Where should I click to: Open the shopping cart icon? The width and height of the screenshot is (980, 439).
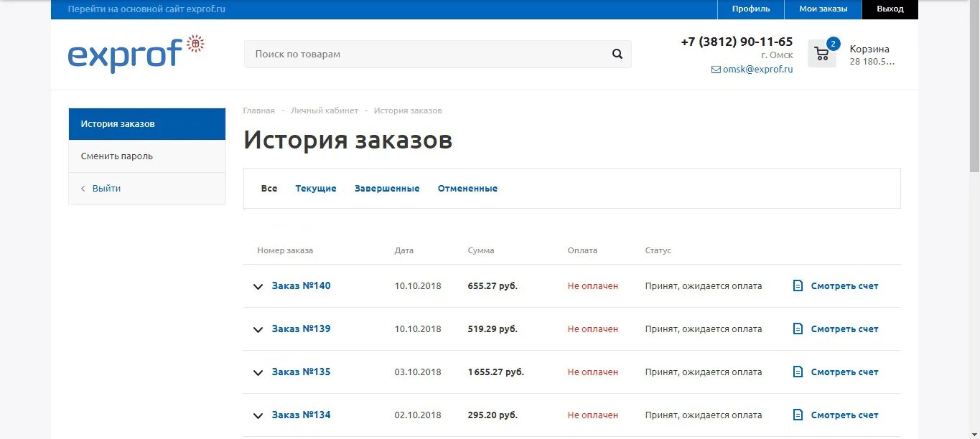tap(822, 54)
